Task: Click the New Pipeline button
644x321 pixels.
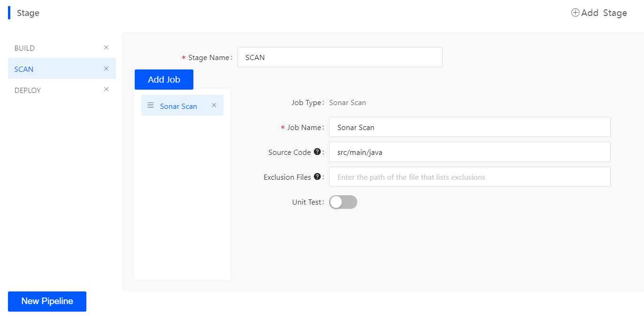Action: click(x=47, y=301)
